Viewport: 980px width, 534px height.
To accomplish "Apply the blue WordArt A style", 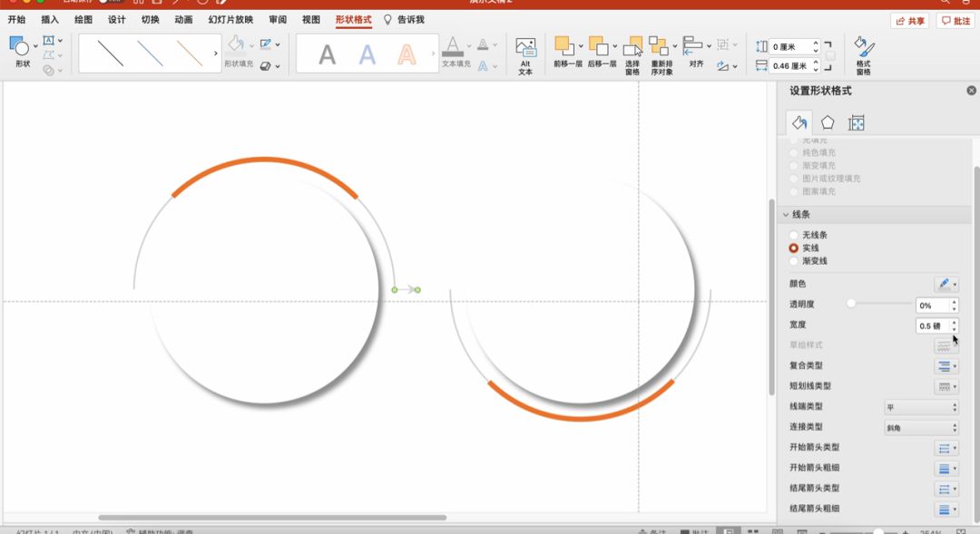I will coord(367,55).
